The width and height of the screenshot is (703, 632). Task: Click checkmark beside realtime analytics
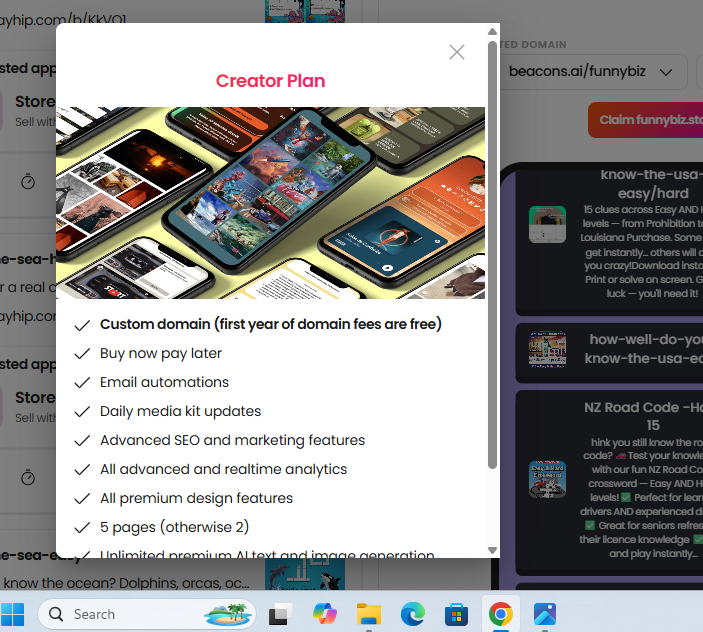[82, 470]
